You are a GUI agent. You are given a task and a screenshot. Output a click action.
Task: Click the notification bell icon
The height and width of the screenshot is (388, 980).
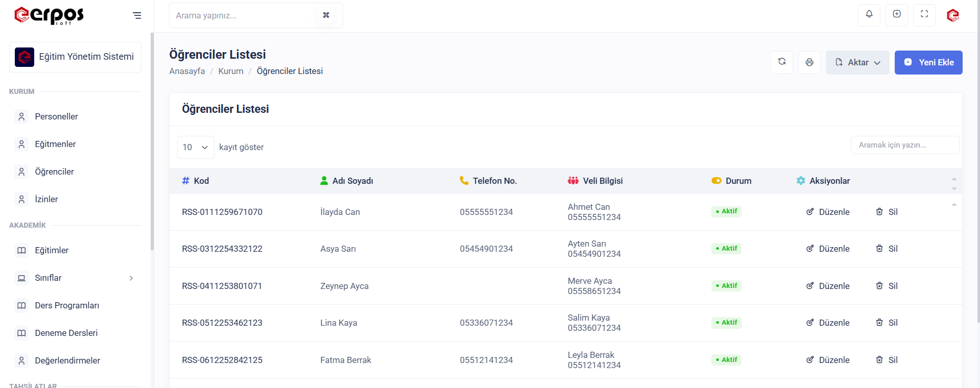[869, 15]
